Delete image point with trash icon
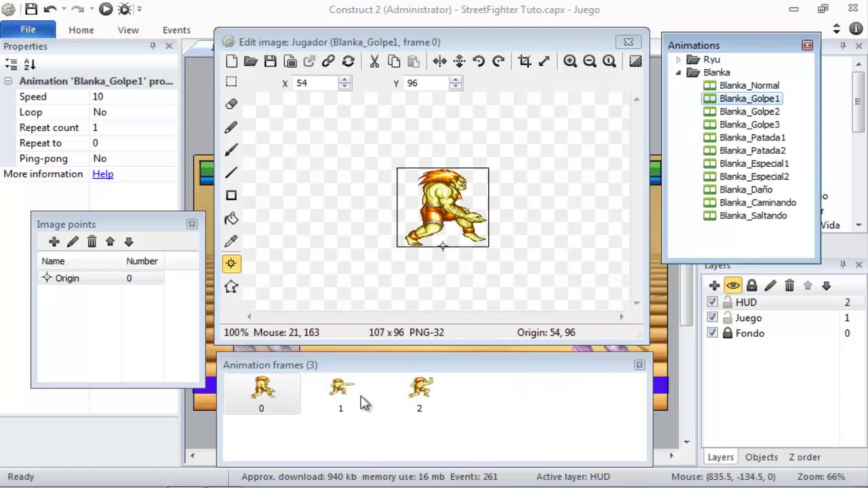 [92, 242]
